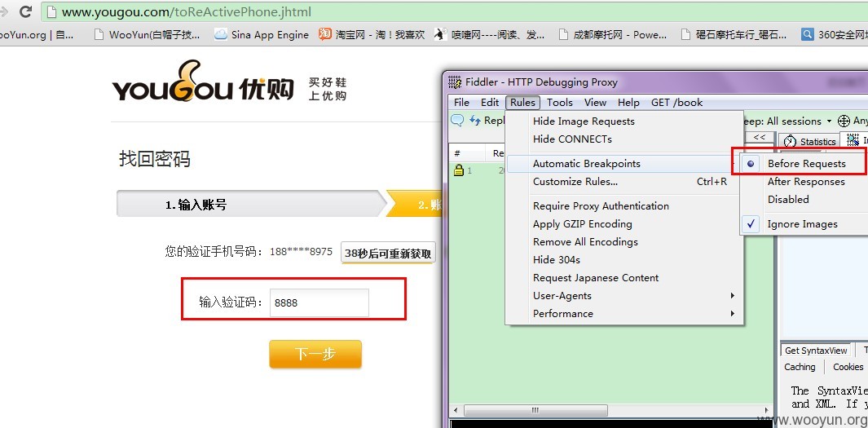Image resolution: width=868 pixels, height=428 pixels.
Task: Switch to the Cookies tab
Action: point(848,367)
